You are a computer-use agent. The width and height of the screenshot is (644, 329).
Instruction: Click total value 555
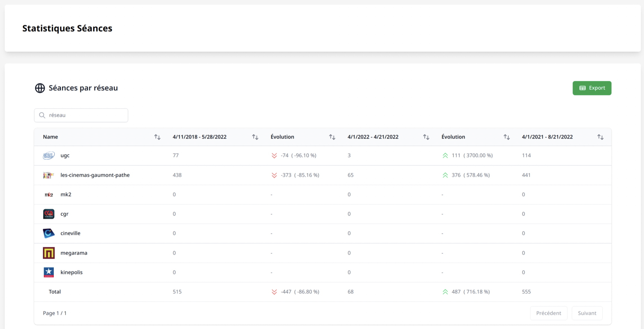(x=526, y=292)
